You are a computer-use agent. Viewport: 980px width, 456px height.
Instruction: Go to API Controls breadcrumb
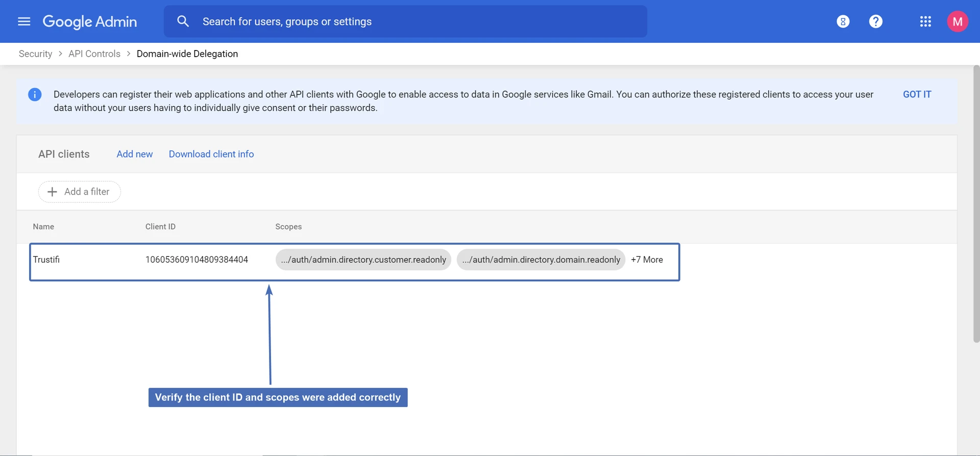94,54
